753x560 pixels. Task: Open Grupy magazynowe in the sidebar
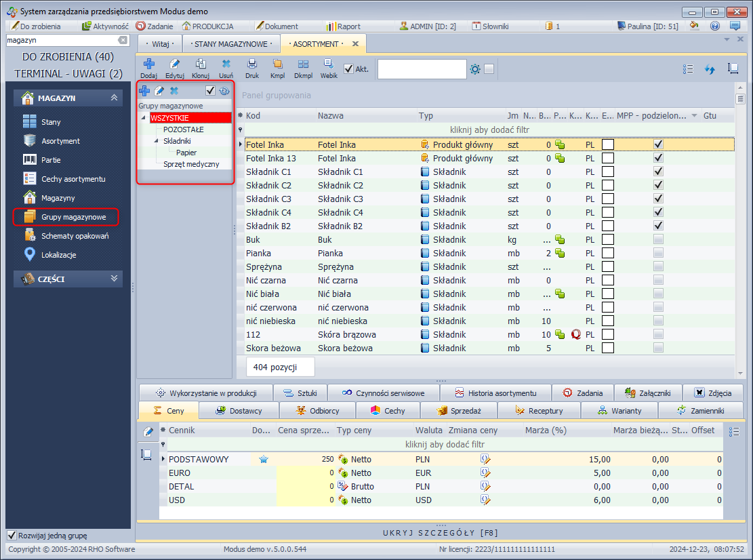coord(73,217)
